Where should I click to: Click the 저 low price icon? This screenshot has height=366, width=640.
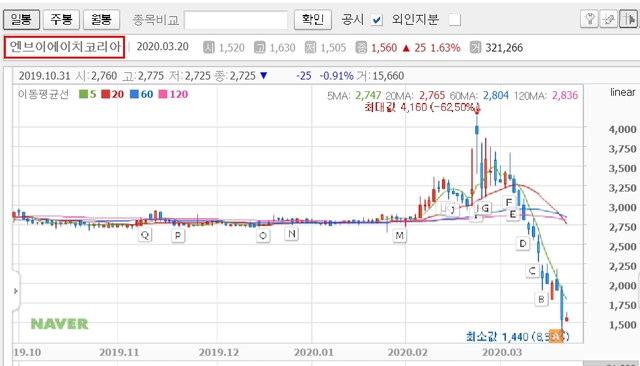tap(310, 48)
